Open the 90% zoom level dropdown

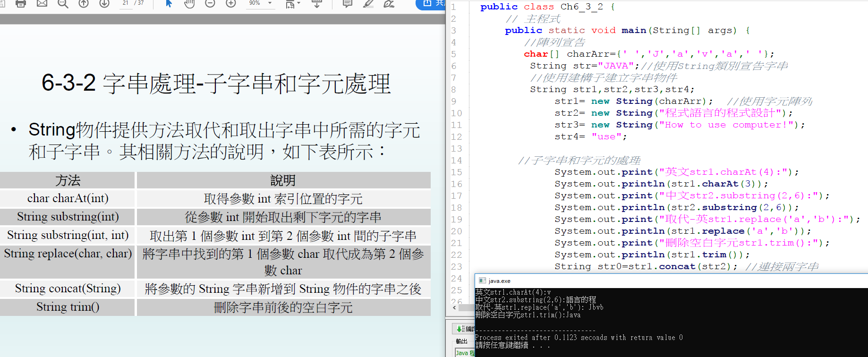[270, 3]
